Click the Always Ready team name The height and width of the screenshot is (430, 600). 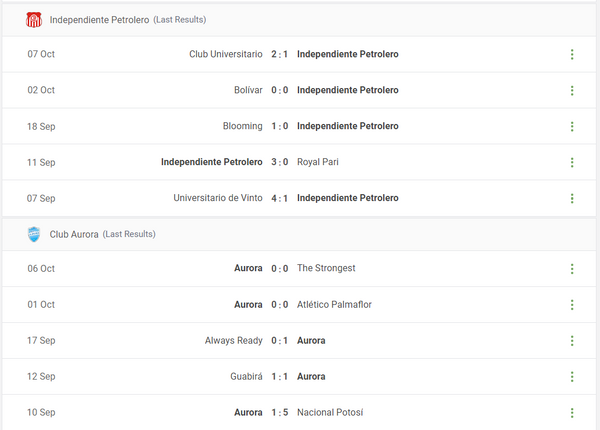(233, 340)
